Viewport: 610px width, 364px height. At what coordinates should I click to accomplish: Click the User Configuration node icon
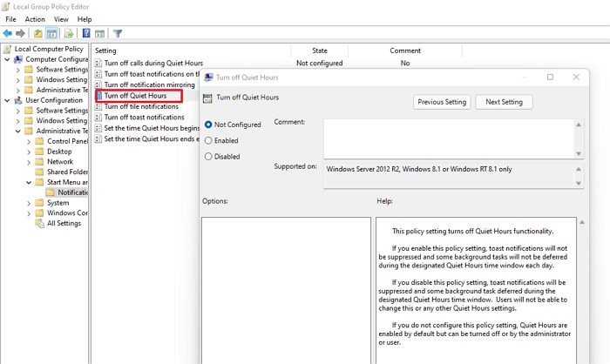18,100
